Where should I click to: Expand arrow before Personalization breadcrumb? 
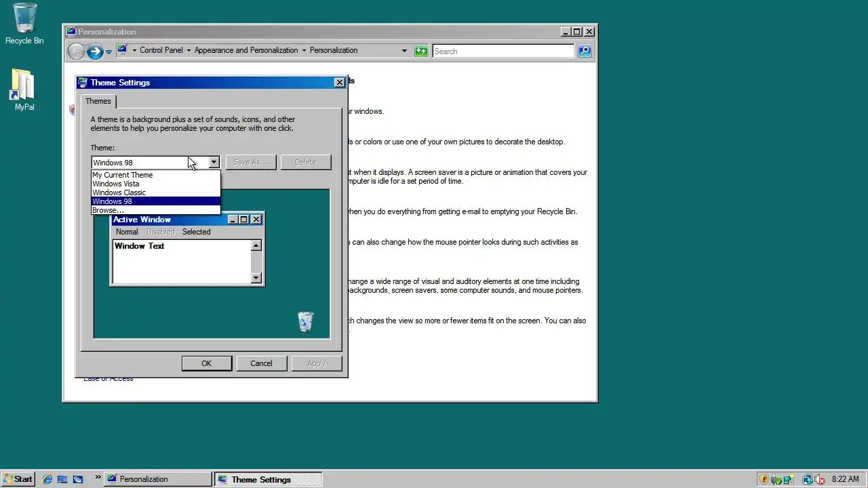(x=304, y=50)
